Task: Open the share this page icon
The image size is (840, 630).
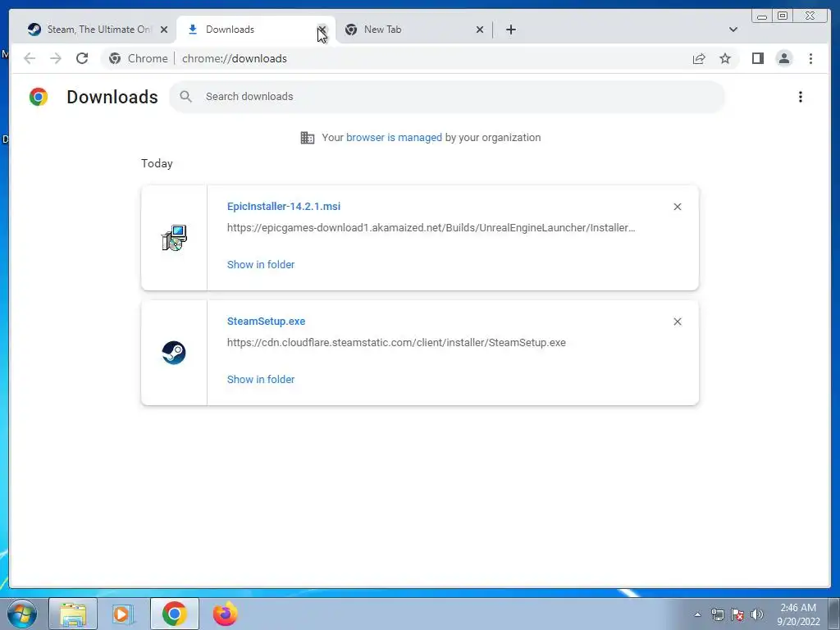Action: click(699, 58)
